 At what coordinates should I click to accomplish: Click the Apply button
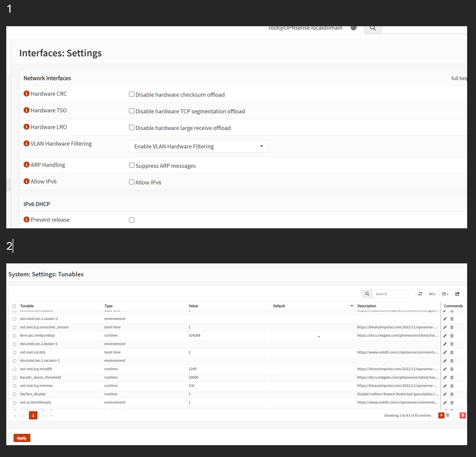pyautogui.click(x=22, y=438)
